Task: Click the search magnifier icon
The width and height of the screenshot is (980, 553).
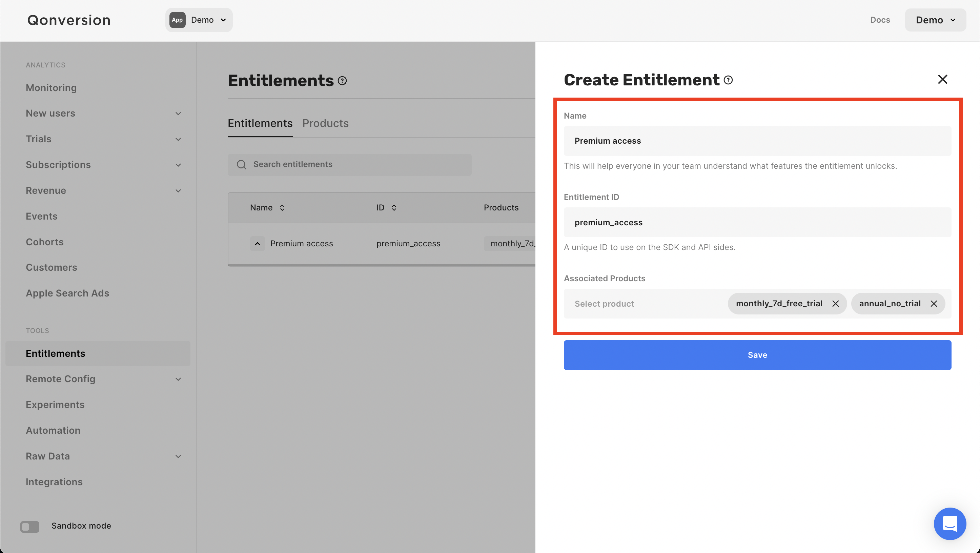Action: click(x=242, y=164)
